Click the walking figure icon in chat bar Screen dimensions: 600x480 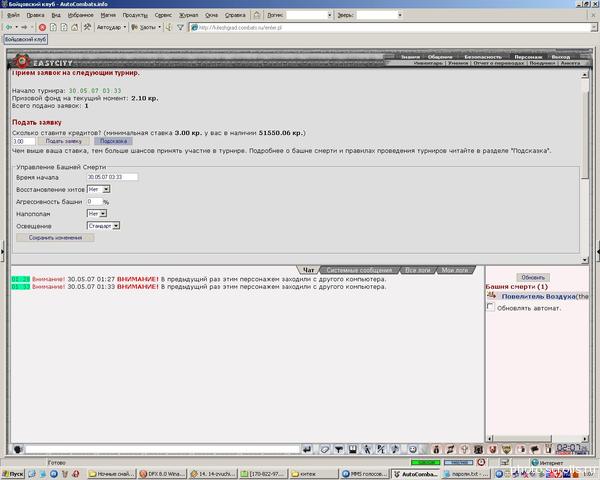pyautogui.click(x=367, y=449)
